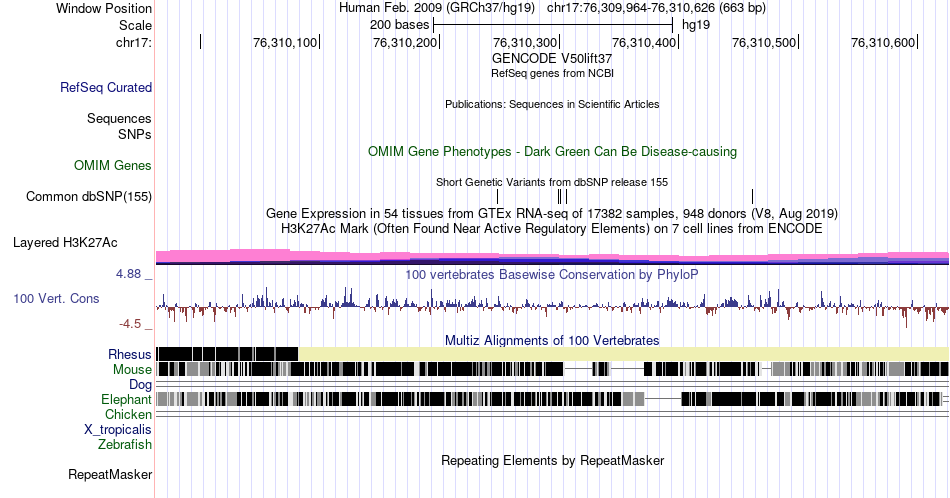Click the OMIM Gene Phenotypes title
Image resolution: width=950 pixels, height=498 pixels.
[x=553, y=151]
